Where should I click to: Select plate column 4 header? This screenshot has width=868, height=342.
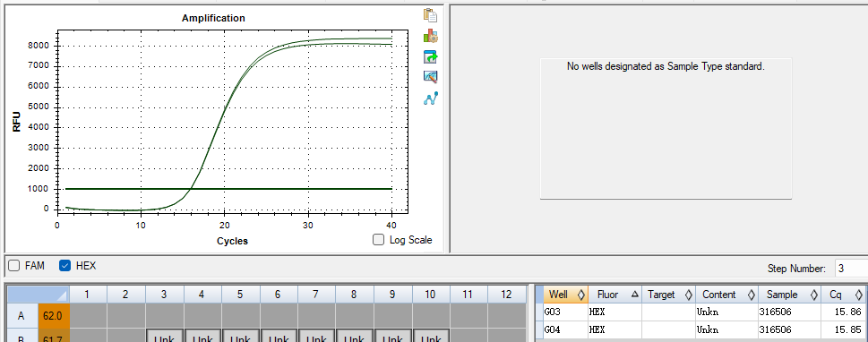(202, 295)
